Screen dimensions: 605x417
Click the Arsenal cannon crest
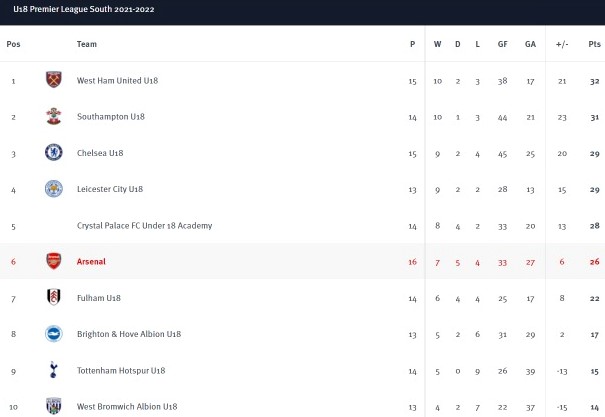pyautogui.click(x=54, y=261)
